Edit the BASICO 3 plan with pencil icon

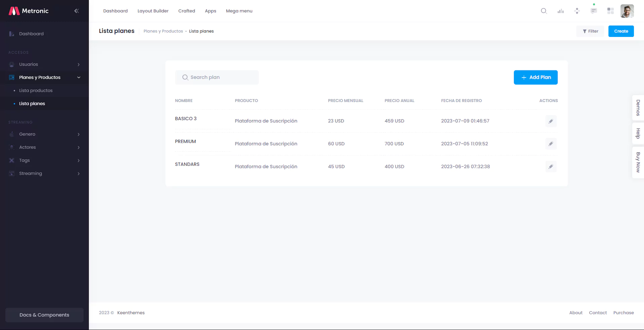[x=551, y=121]
